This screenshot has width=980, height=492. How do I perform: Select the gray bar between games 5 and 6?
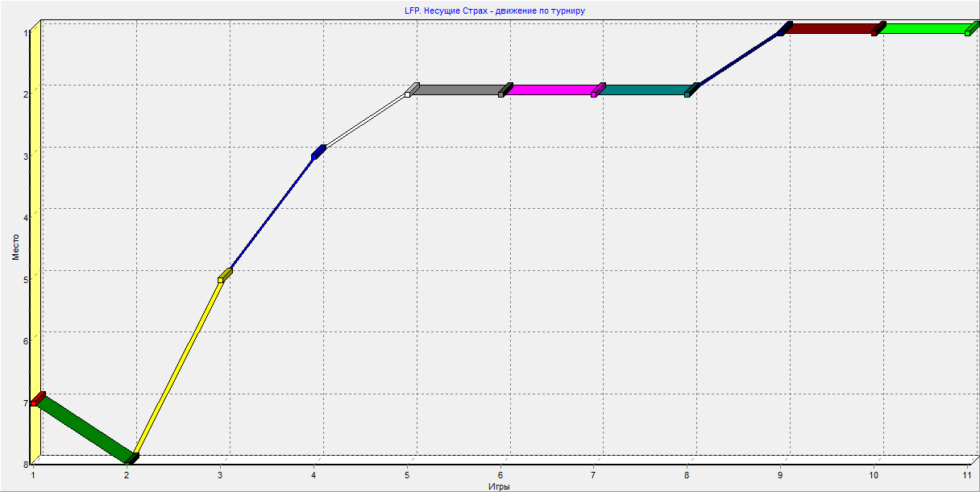tap(457, 90)
